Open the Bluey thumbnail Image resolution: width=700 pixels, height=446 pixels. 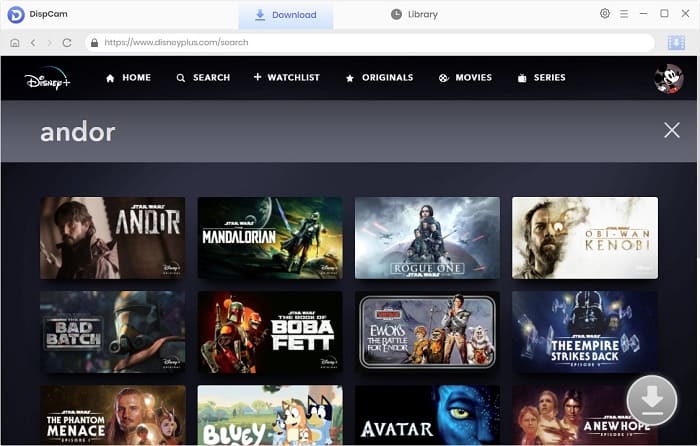270,415
